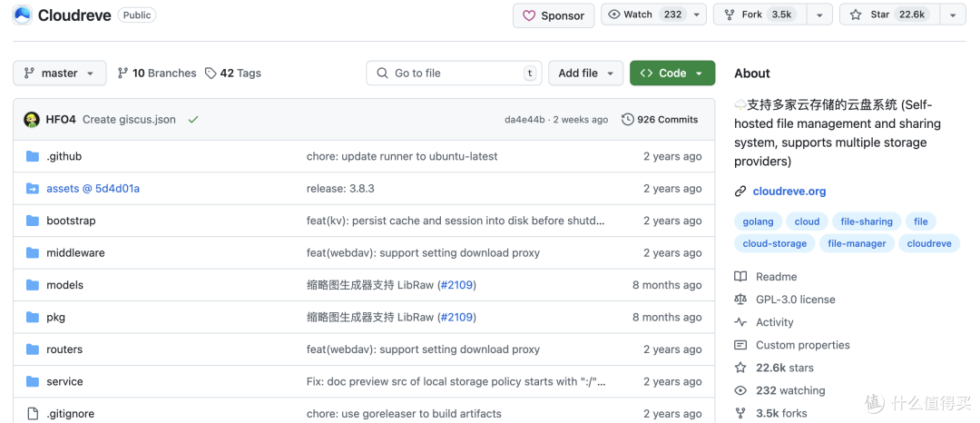
Task: Click the HFO4 avatar icon
Action: point(32,119)
